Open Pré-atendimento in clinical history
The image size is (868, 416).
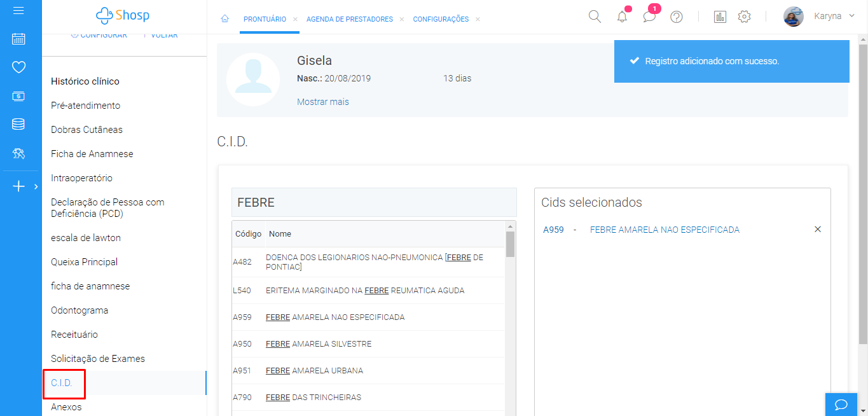click(86, 106)
